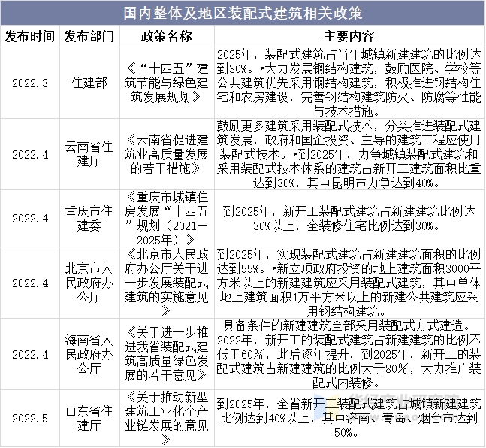This screenshot has height=448, width=486.
Task: Click the 海南省人民政府办公厅 department cell
Action: [89, 354]
